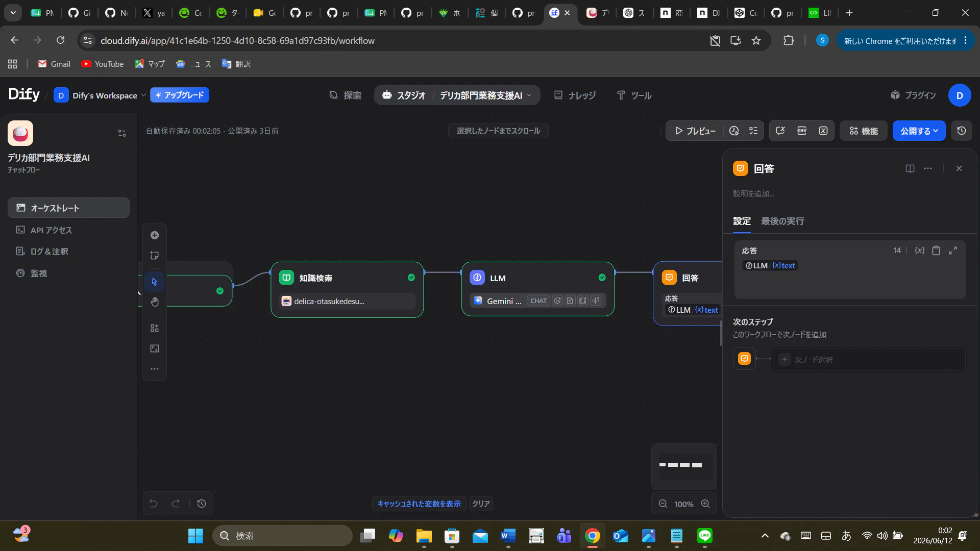Switch to the 最後の実行 tab

[x=782, y=221]
